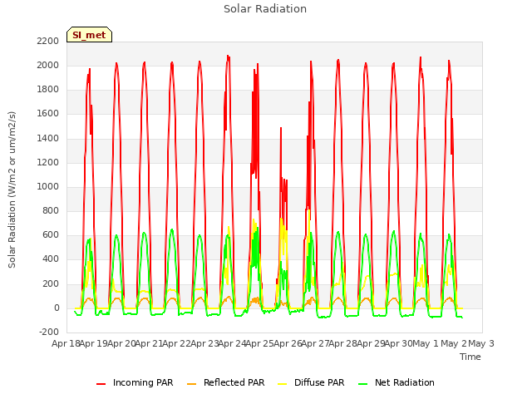Click the Apr 18 x-axis date label
This screenshot has width=532, height=399.
click(x=66, y=343)
